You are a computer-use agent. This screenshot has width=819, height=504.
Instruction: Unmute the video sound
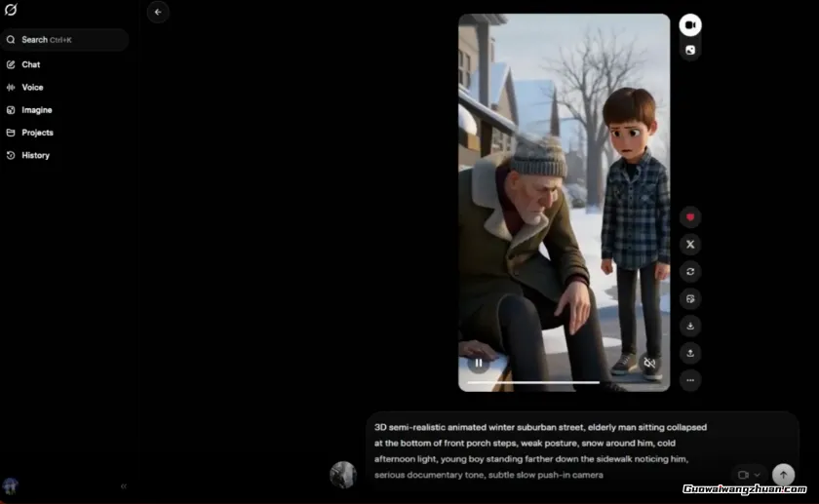coord(649,364)
